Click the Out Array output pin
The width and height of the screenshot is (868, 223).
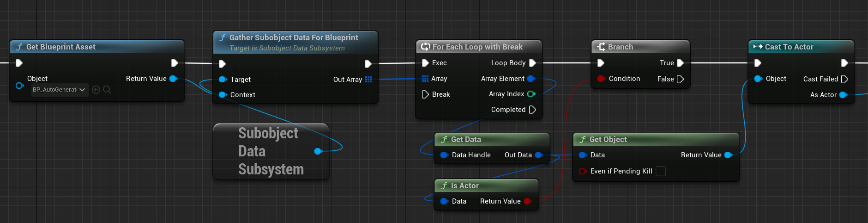click(368, 80)
